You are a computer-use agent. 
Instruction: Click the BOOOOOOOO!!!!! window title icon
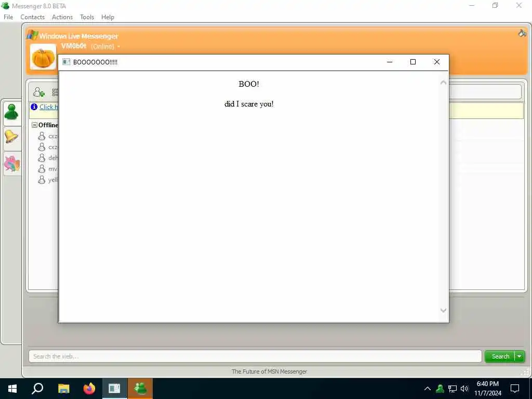click(x=66, y=62)
